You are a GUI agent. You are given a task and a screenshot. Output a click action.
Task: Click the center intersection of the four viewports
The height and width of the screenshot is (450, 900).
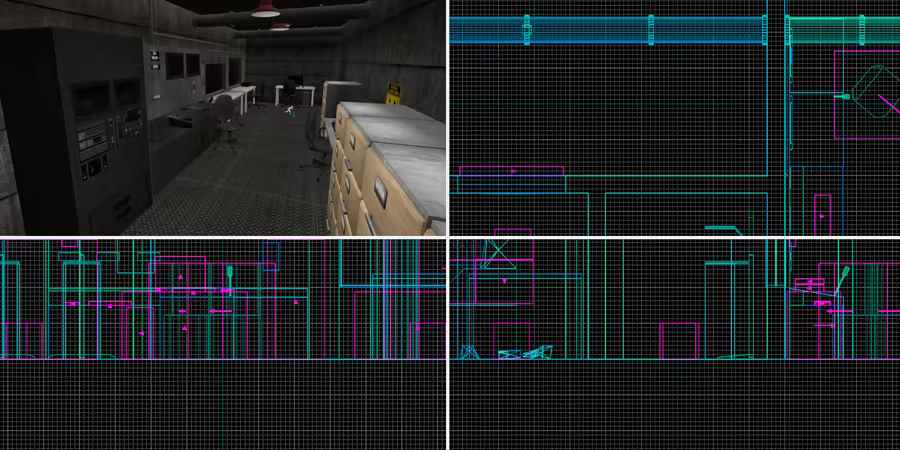click(x=447, y=237)
